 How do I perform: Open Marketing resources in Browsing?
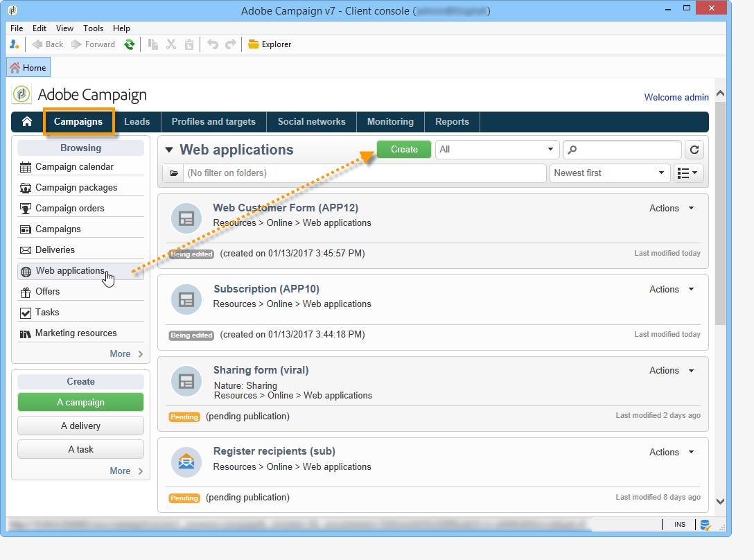click(x=81, y=333)
